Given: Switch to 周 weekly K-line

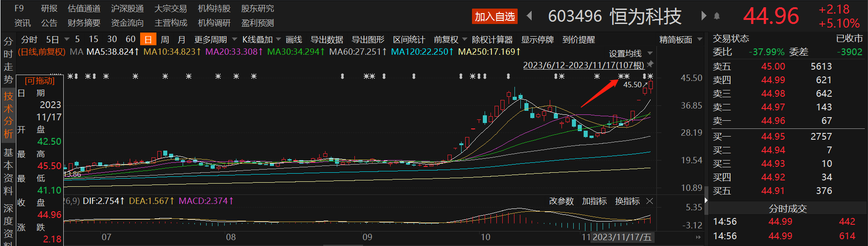Looking at the screenshot, I should [165, 40].
